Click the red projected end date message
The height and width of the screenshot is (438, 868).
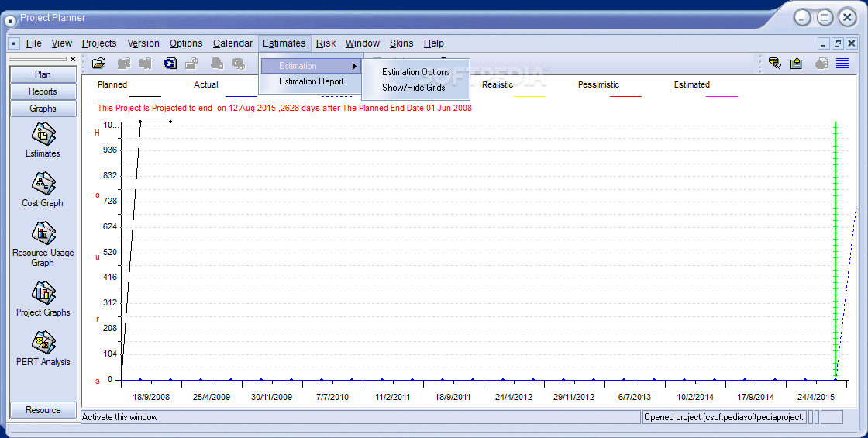284,108
